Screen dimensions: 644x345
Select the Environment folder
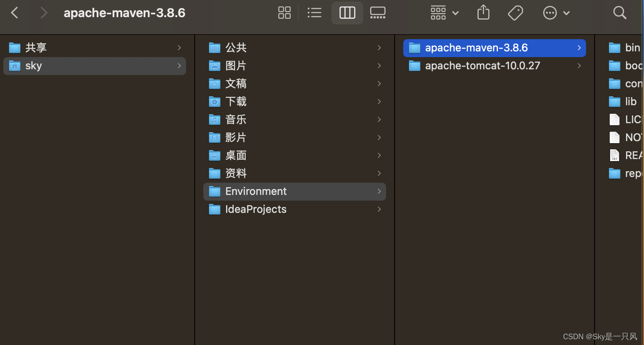click(295, 191)
